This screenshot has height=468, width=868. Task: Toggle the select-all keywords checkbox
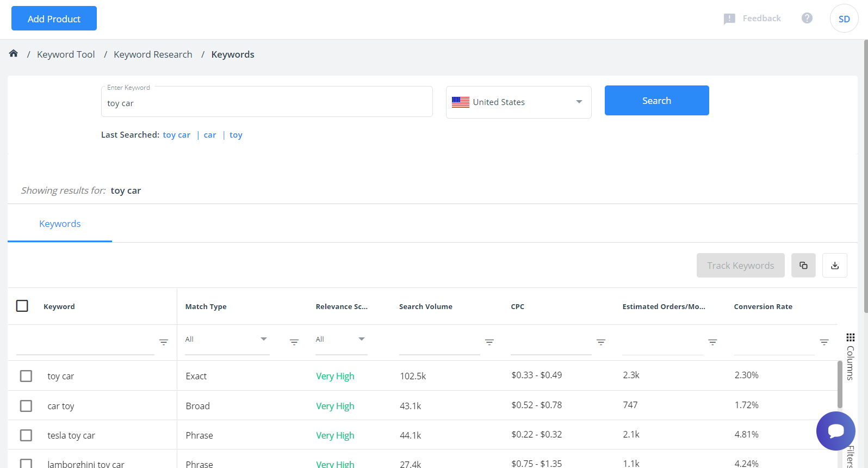[22, 306]
